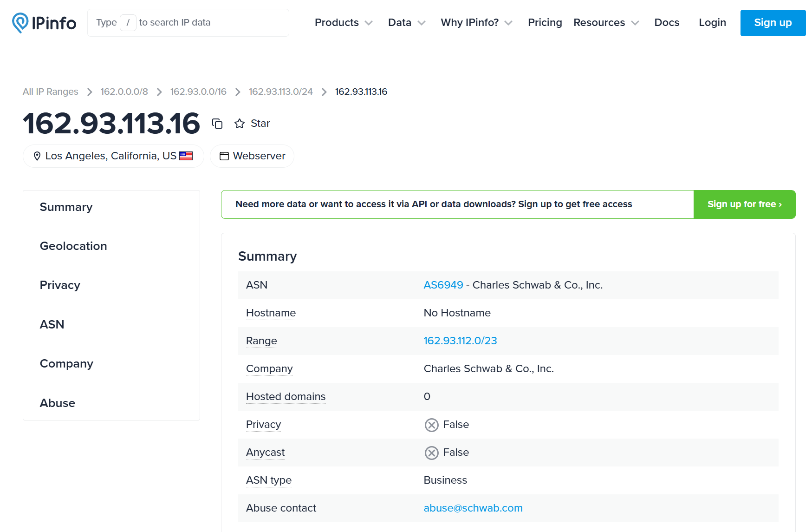Open the Data dropdown menu
The width and height of the screenshot is (812, 532).
pyautogui.click(x=406, y=23)
